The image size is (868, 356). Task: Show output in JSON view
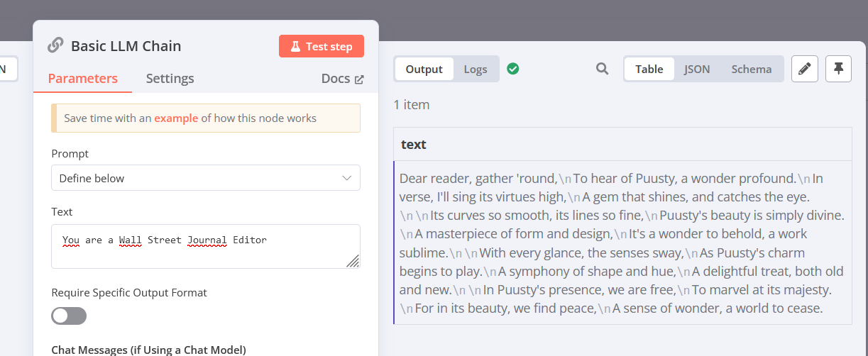pos(697,69)
